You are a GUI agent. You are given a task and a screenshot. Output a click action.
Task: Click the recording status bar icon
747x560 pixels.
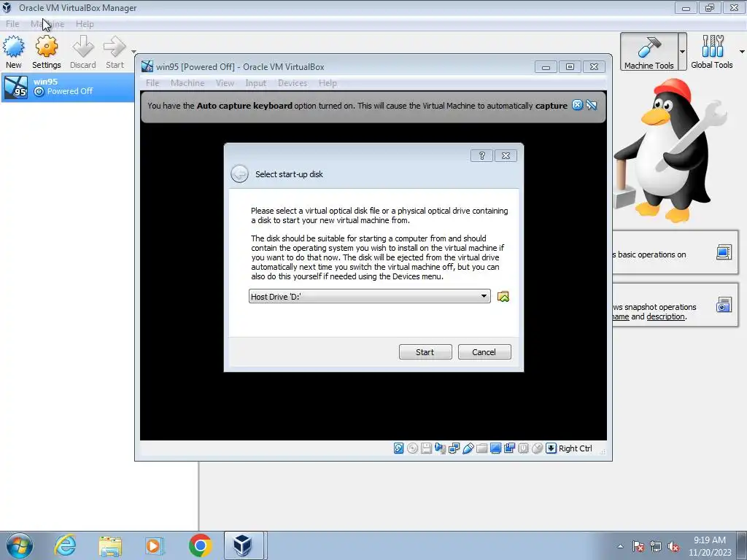point(509,448)
